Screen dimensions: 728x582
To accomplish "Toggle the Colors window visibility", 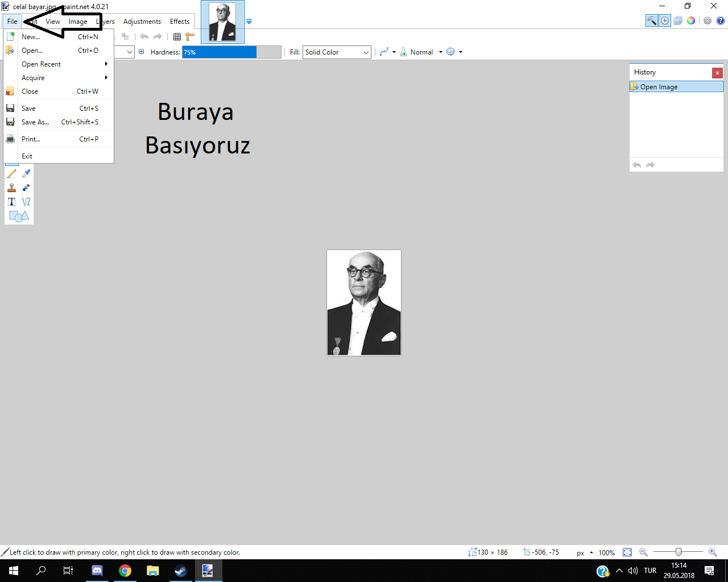I will click(x=691, y=20).
